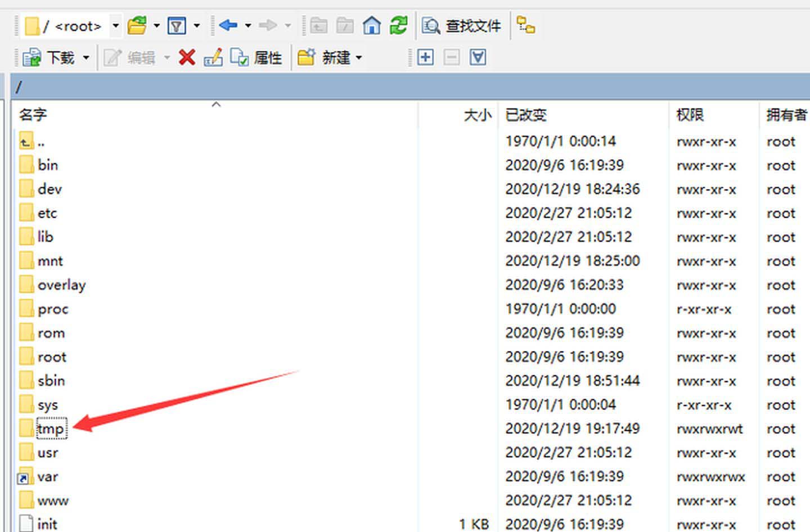The width and height of the screenshot is (810, 532).
Task: Click the select files plus icon
Action: [425, 57]
